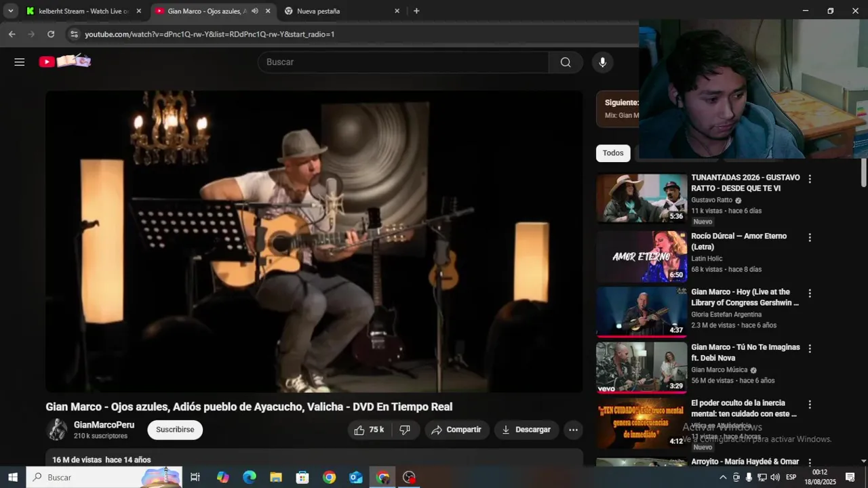Click the Windows taskbar Buscar search box

pos(104,477)
